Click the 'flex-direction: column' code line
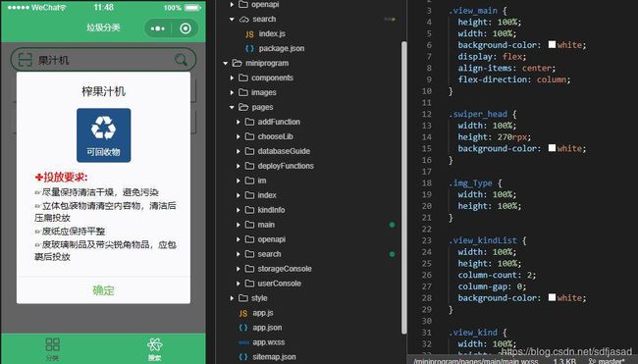This screenshot has height=364, width=638. (514, 79)
